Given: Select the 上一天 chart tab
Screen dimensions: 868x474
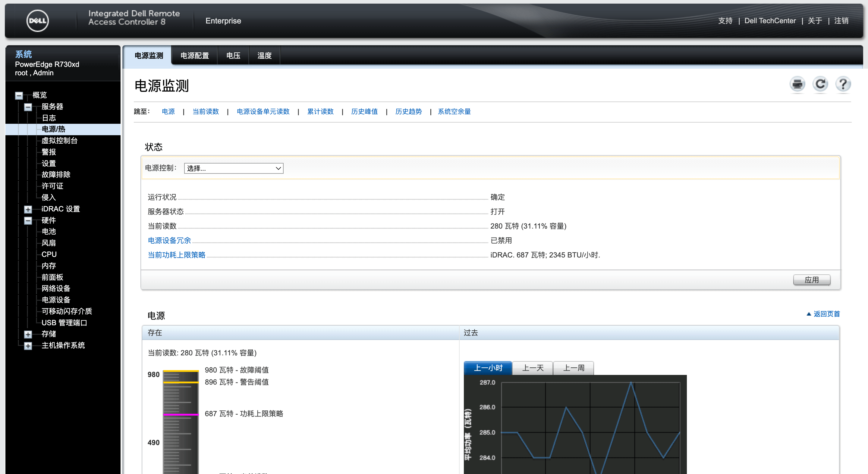Looking at the screenshot, I should 533,368.
